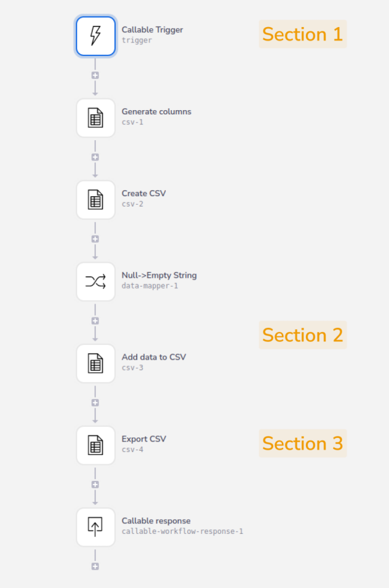The height and width of the screenshot is (588, 389).
Task: Open the Generate columns csv-1 step icon
Action: click(x=95, y=118)
